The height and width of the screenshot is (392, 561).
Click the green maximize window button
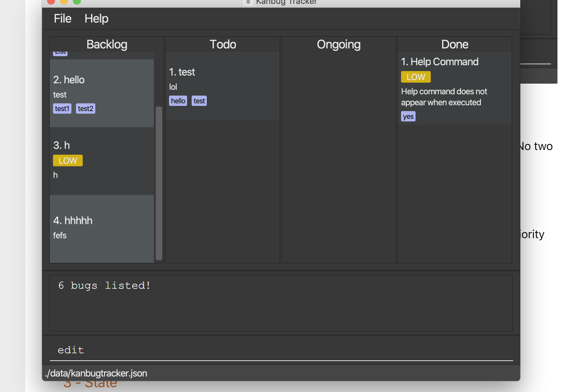pyautogui.click(x=77, y=1)
